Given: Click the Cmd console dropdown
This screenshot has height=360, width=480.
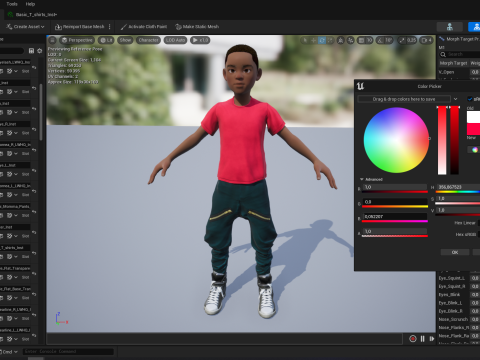Looking at the screenshot, I should (x=9, y=352).
